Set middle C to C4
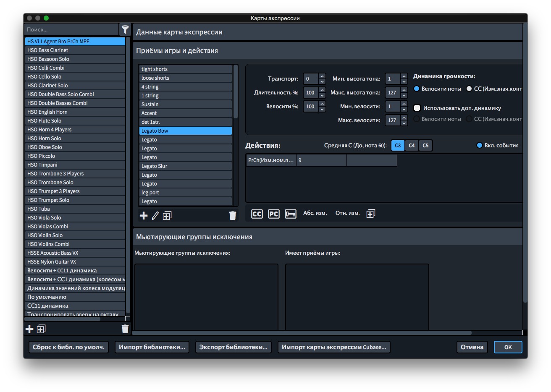 pos(412,145)
